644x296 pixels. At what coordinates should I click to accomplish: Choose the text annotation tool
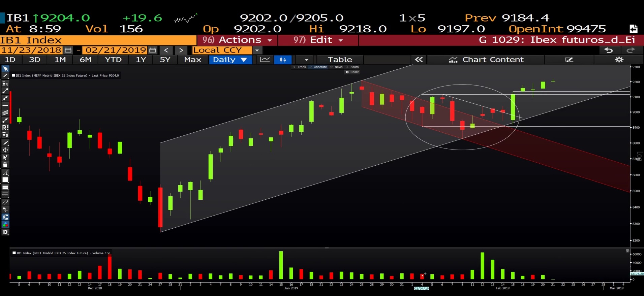tap(5, 172)
